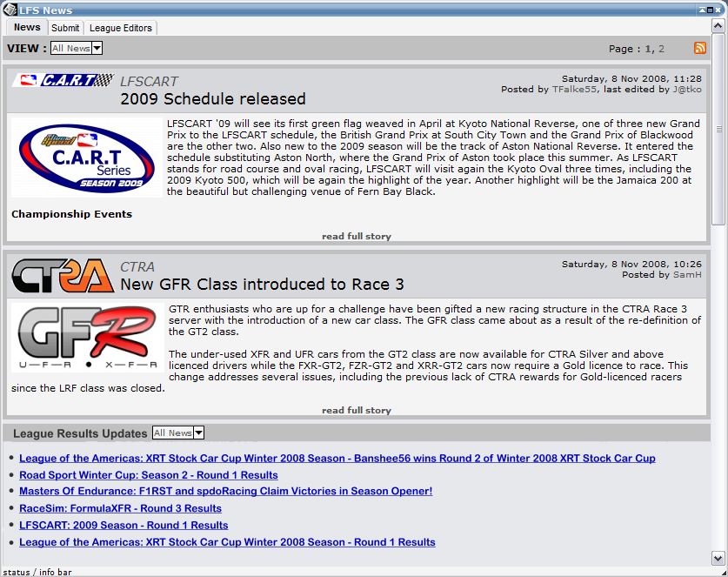This screenshot has height=577, width=728.
Task: Open the GFR class logo image
Action: pyautogui.click(x=88, y=338)
